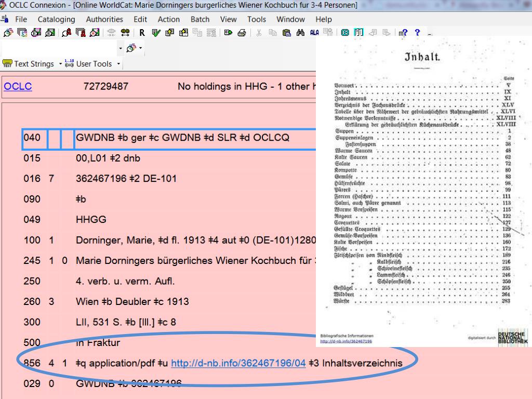Open the View menu
This screenshot has width=532, height=399.
229,19
